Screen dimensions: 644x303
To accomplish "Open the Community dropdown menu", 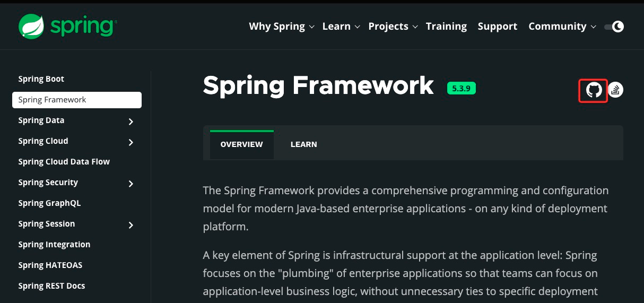I will (x=562, y=27).
